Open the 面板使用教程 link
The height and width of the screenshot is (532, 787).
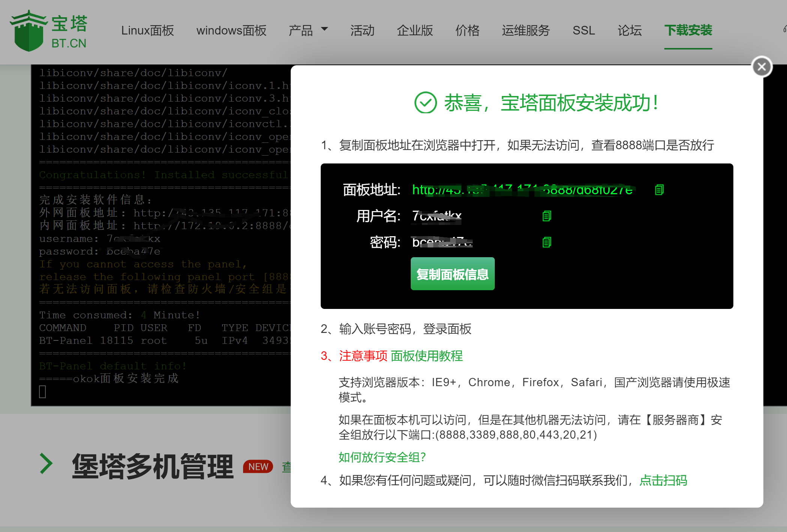click(x=427, y=356)
